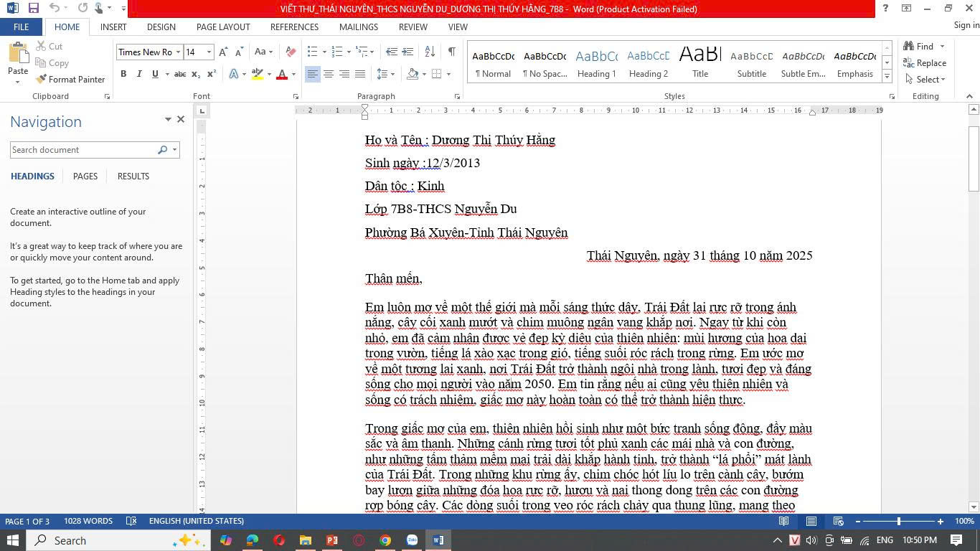Open text effects and typography
980x551 pixels.
click(234, 74)
